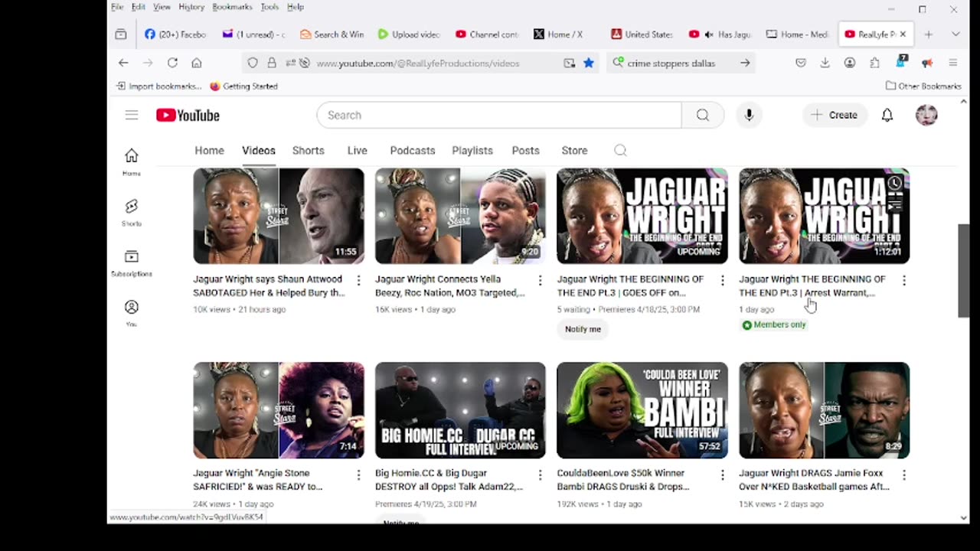980x551 pixels.
Task: Open the account avatar menu
Action: [926, 115]
